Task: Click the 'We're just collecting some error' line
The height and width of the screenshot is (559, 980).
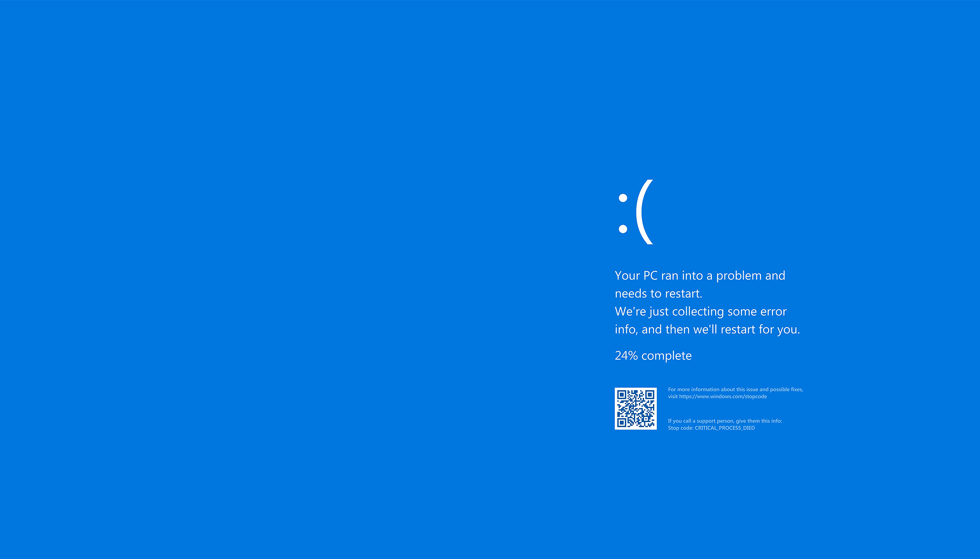Action: click(x=700, y=311)
